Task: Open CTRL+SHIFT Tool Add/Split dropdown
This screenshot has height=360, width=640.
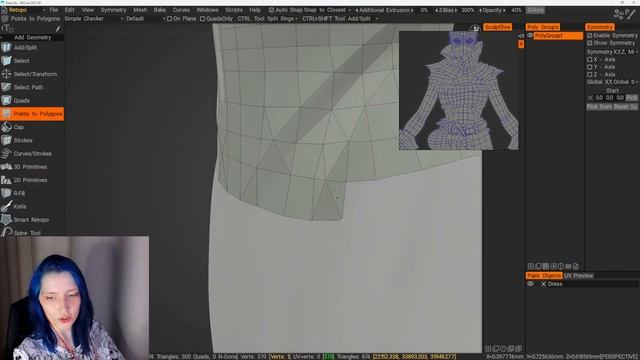Action: click(x=340, y=19)
